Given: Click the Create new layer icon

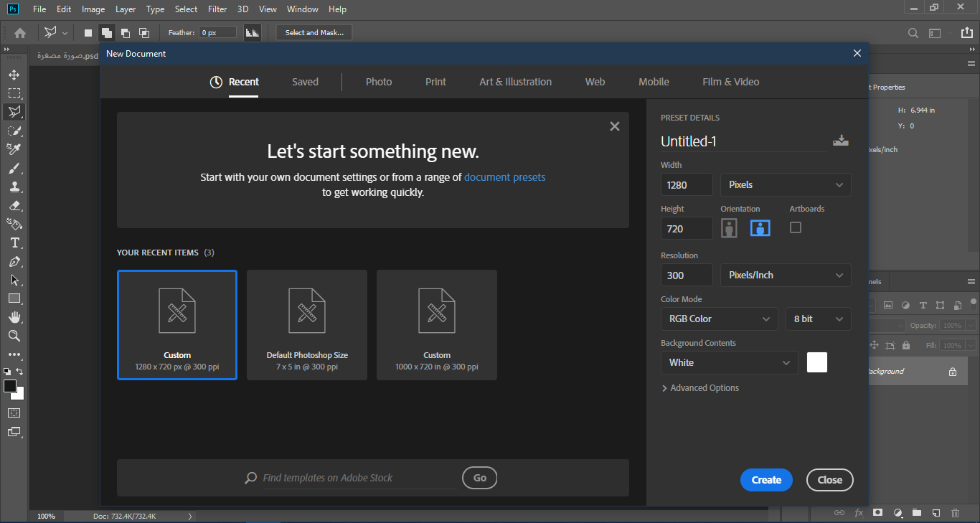Looking at the screenshot, I should 936,513.
